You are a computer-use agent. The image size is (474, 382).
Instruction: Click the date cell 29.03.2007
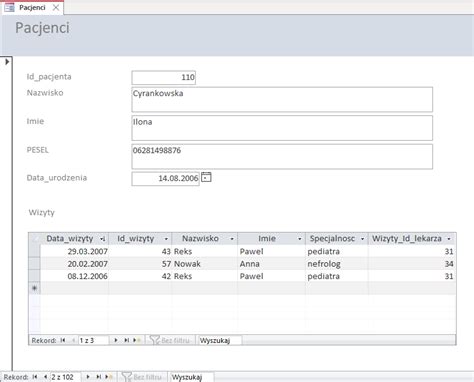click(x=75, y=251)
